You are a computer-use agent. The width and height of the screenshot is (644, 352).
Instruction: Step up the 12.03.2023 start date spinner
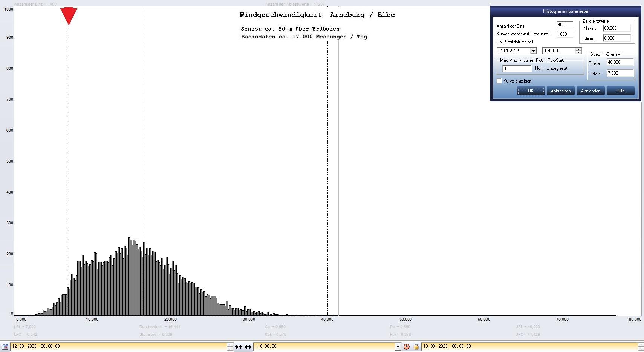click(230, 345)
